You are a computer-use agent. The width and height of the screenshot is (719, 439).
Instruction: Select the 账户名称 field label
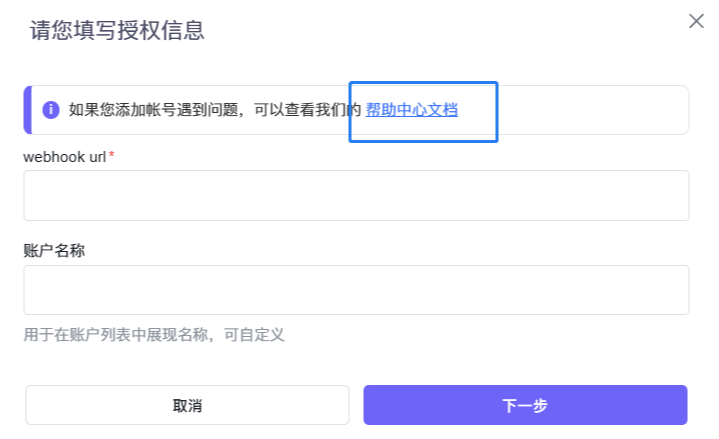pyautogui.click(x=54, y=250)
